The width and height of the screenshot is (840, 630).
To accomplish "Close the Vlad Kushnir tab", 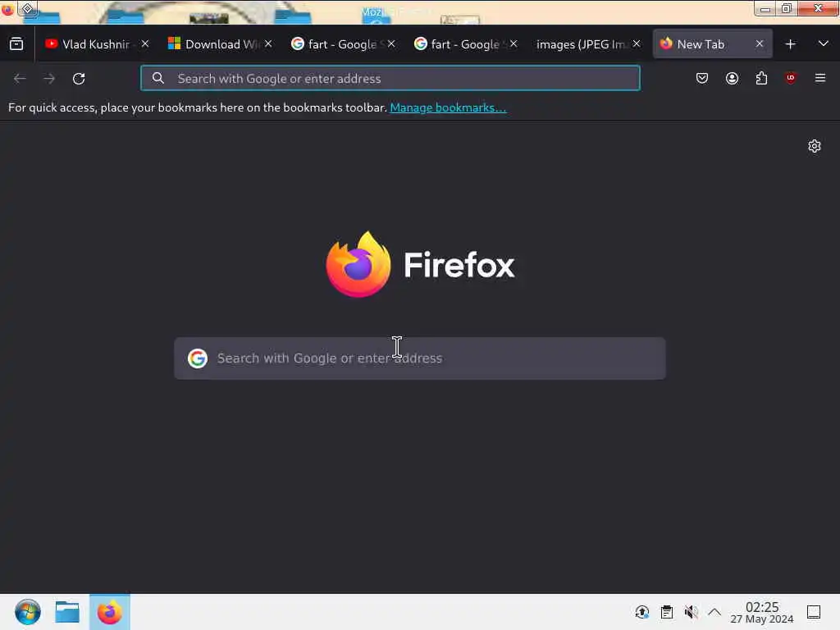I will (145, 44).
